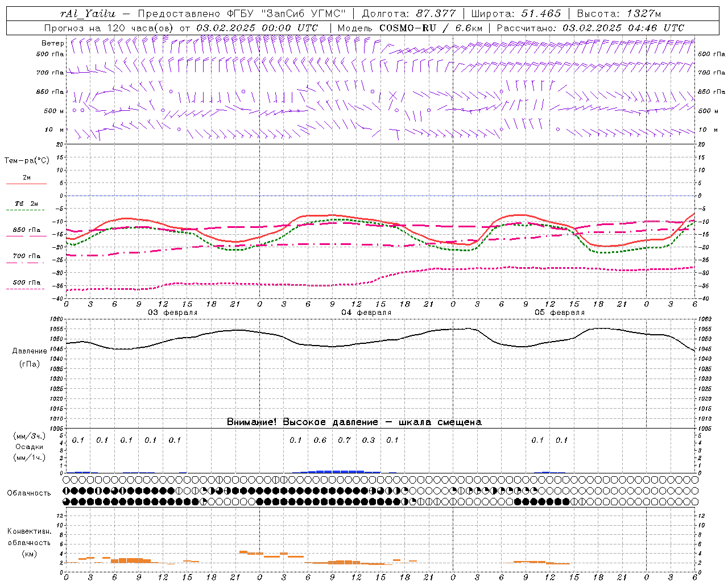
Task: Click the precipitation value "0.3"
Action: (x=369, y=440)
